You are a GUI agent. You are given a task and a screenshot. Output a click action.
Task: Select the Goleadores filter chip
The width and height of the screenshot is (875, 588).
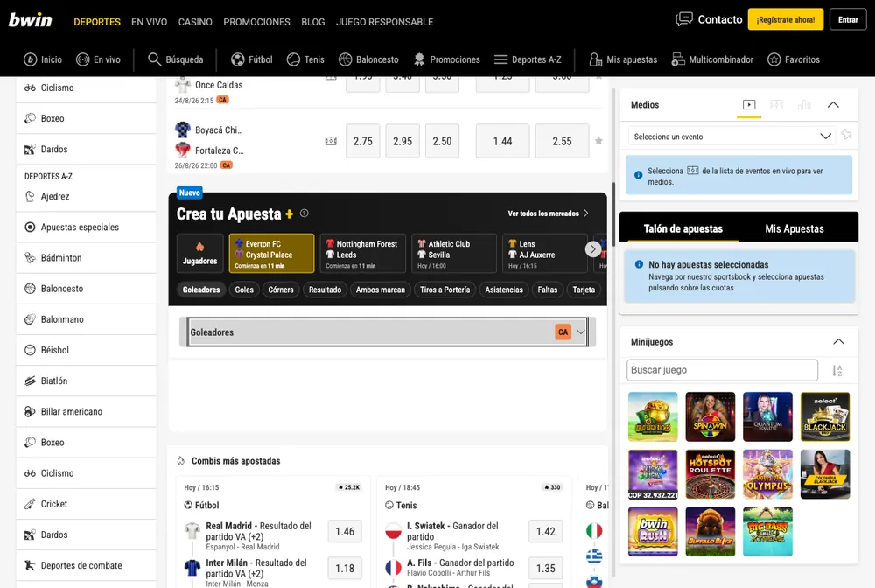(201, 290)
